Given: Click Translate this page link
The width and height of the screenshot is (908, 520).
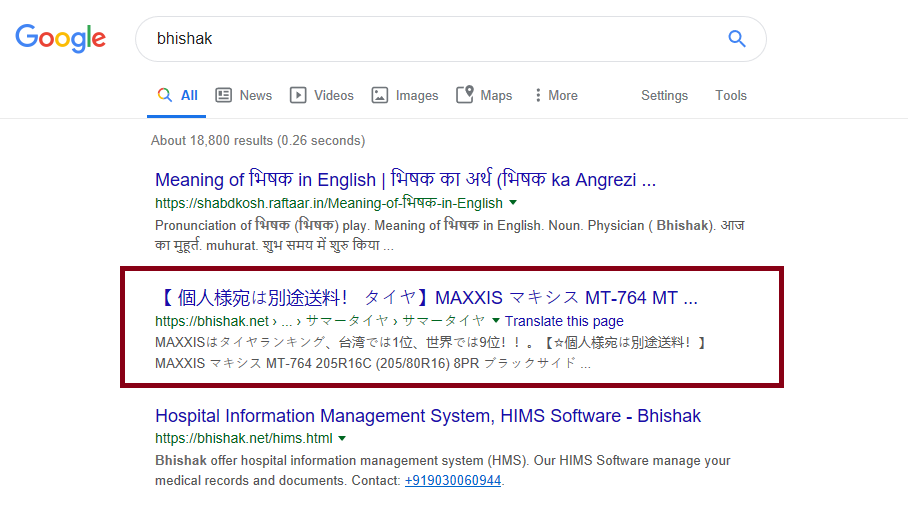Looking at the screenshot, I should point(564,321).
